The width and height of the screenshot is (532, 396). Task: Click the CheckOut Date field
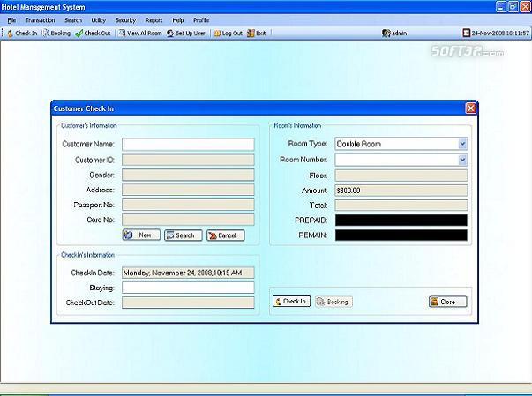[188, 303]
